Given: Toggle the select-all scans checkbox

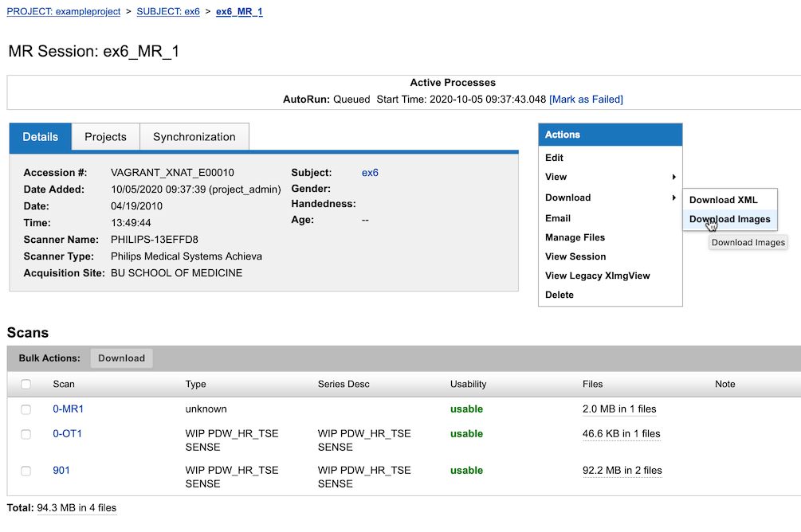Looking at the screenshot, I should [26, 384].
